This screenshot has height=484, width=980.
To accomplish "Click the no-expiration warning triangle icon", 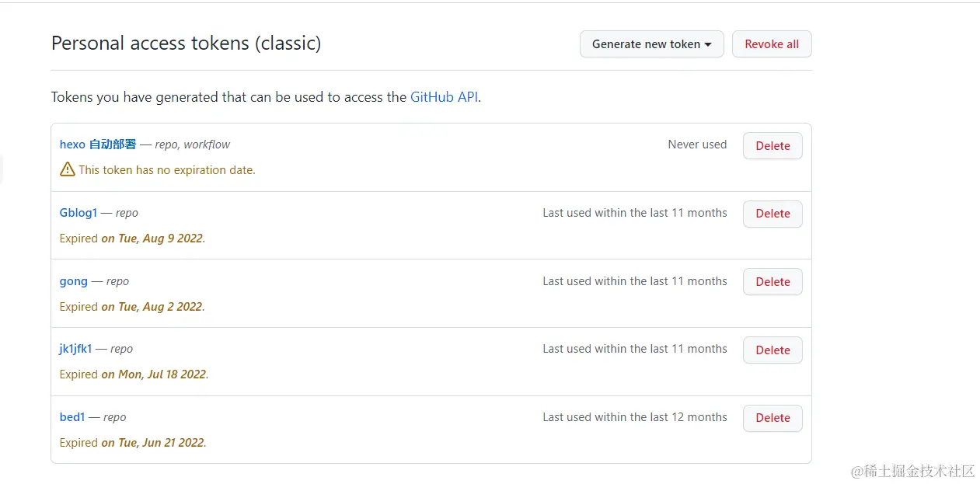I will (x=68, y=169).
